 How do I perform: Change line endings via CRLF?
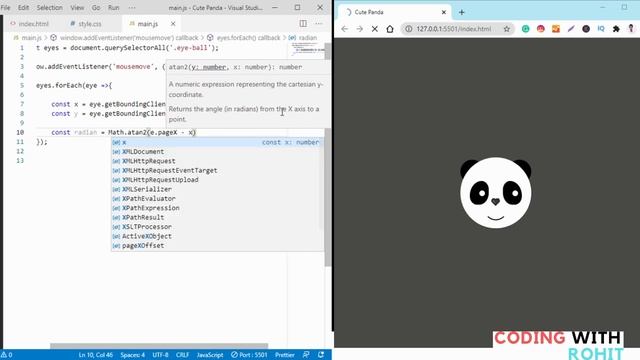tap(182, 355)
